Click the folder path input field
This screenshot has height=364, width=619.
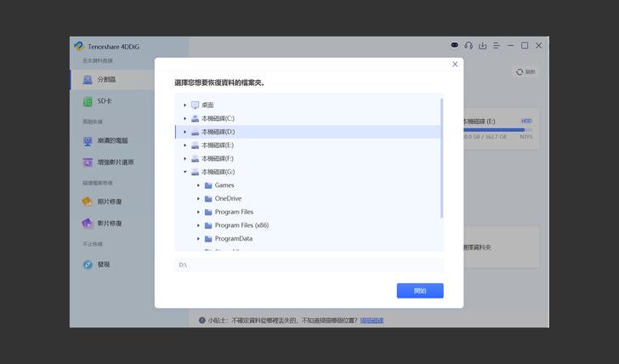[x=309, y=265]
